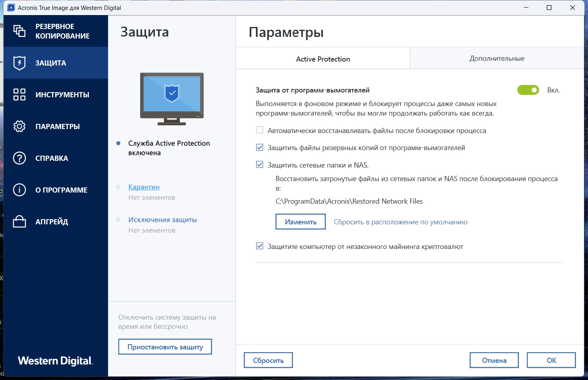The width and height of the screenshot is (588, 380).
Task: Click Сбросить в расположение по умолчанию link
Action: (401, 222)
